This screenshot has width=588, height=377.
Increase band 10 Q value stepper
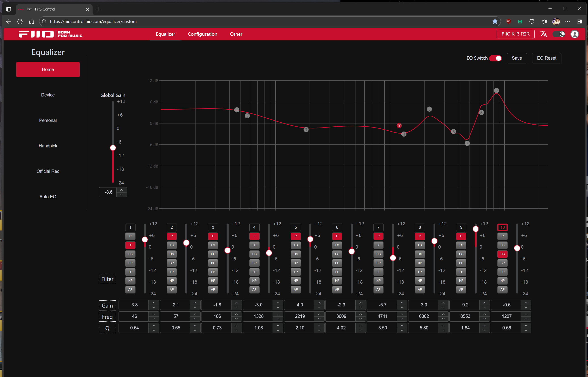526,325
